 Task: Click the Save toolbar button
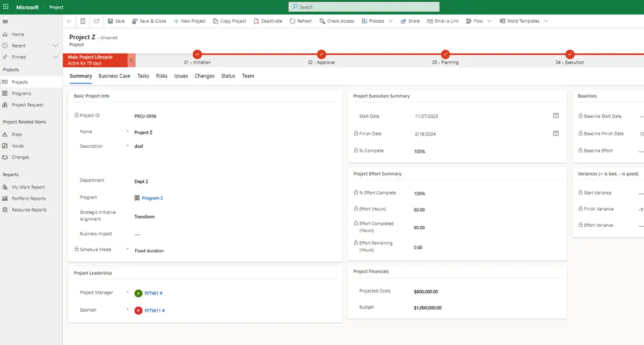(116, 21)
